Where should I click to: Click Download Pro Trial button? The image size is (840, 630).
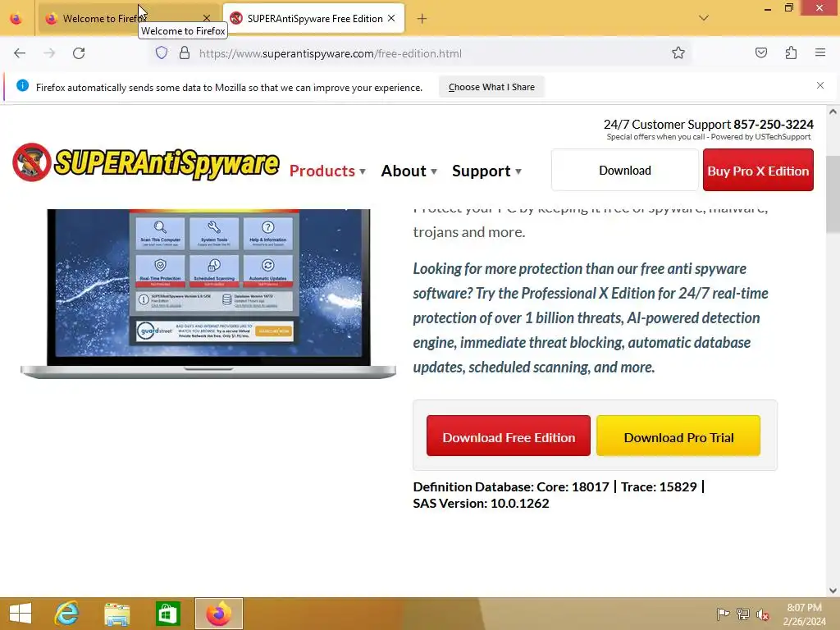click(x=678, y=436)
